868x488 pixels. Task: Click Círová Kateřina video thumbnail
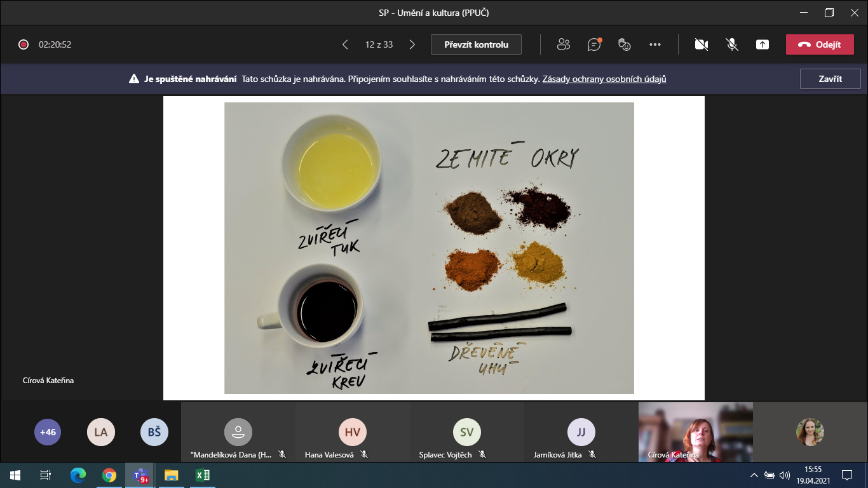[695, 432]
